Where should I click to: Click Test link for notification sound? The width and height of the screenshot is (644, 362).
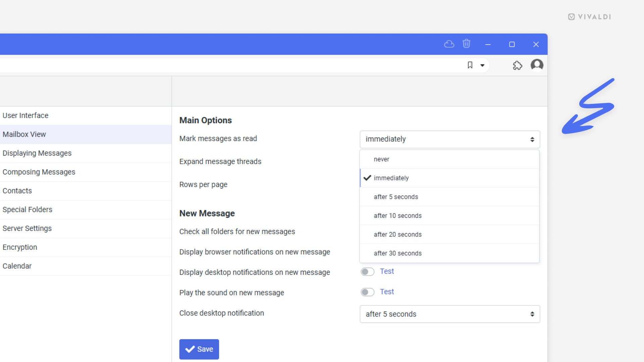coord(387,292)
